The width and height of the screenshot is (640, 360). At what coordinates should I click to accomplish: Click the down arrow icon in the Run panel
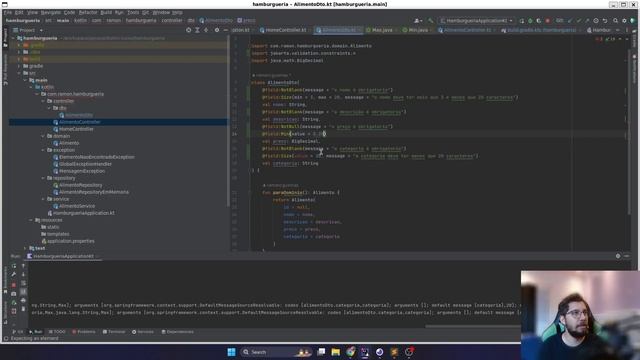(x=23, y=275)
